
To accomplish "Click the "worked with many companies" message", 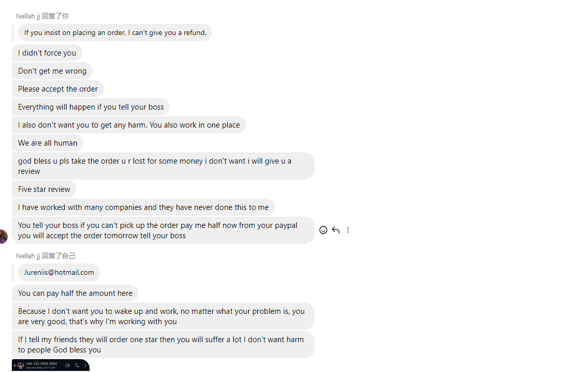I will (x=143, y=207).
